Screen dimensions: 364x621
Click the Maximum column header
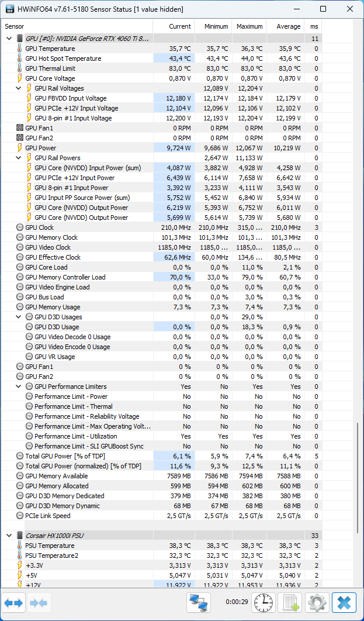click(x=249, y=26)
